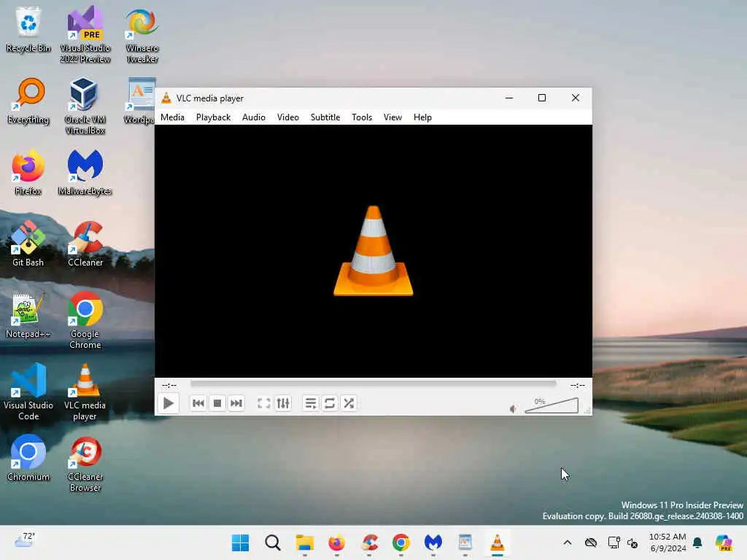
Task: Open the Playback menu
Action: click(213, 117)
